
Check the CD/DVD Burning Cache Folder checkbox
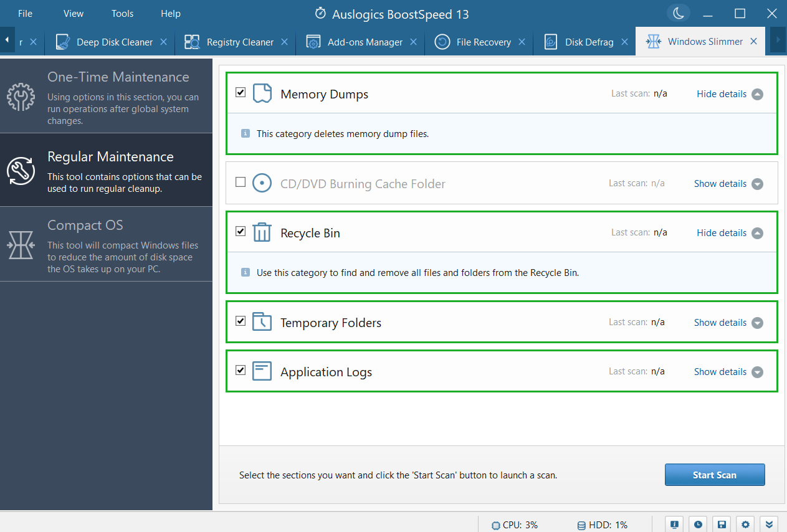[241, 182]
